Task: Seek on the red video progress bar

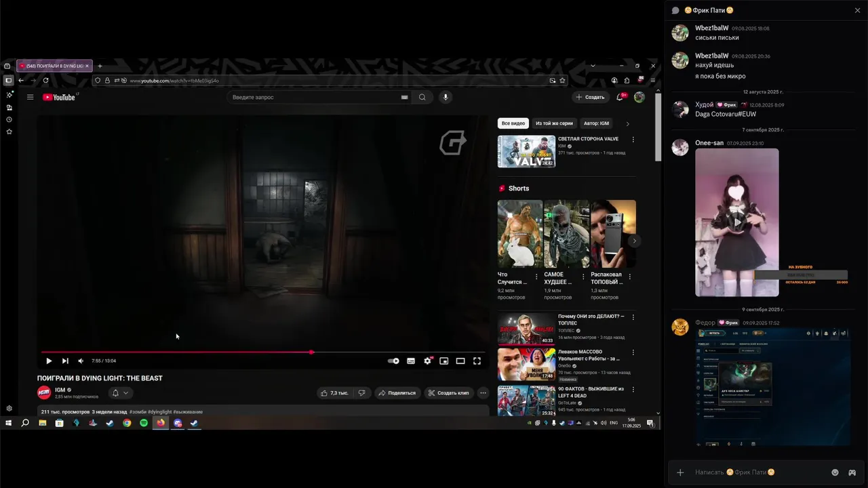Action: pyautogui.click(x=263, y=352)
